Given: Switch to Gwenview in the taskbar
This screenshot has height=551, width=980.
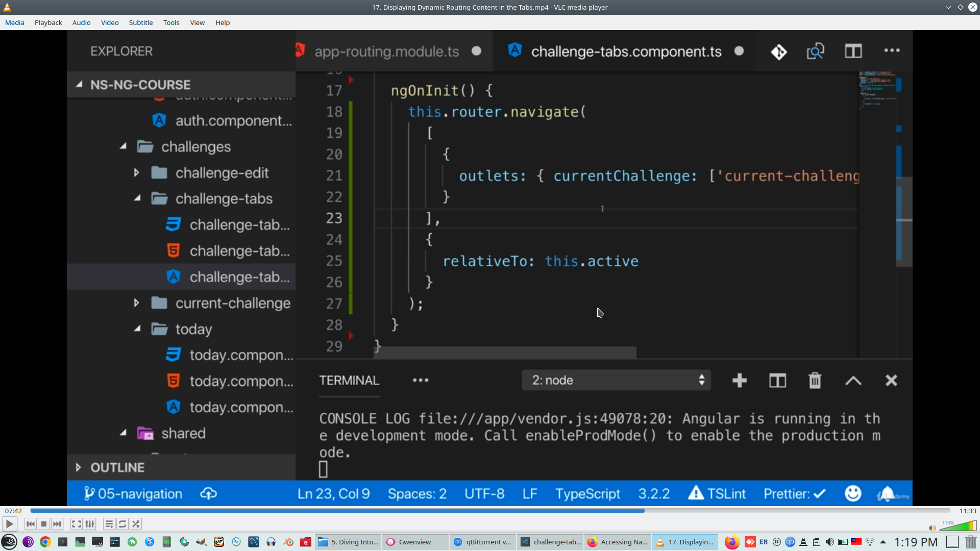Looking at the screenshot, I should [x=414, y=542].
